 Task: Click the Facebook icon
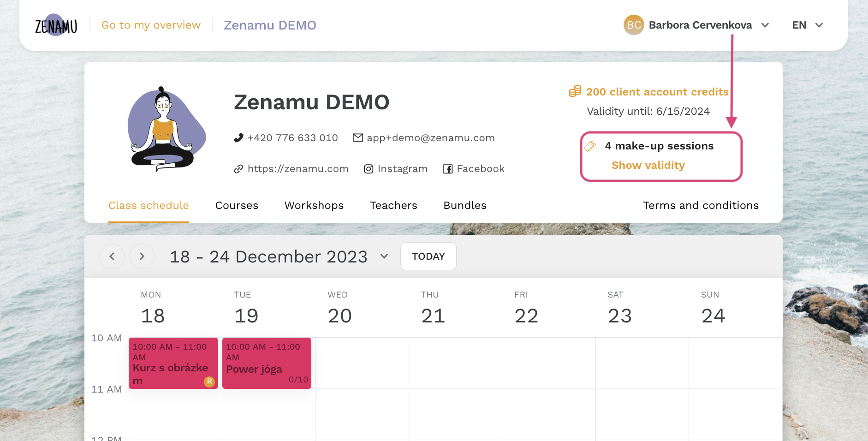coord(448,169)
